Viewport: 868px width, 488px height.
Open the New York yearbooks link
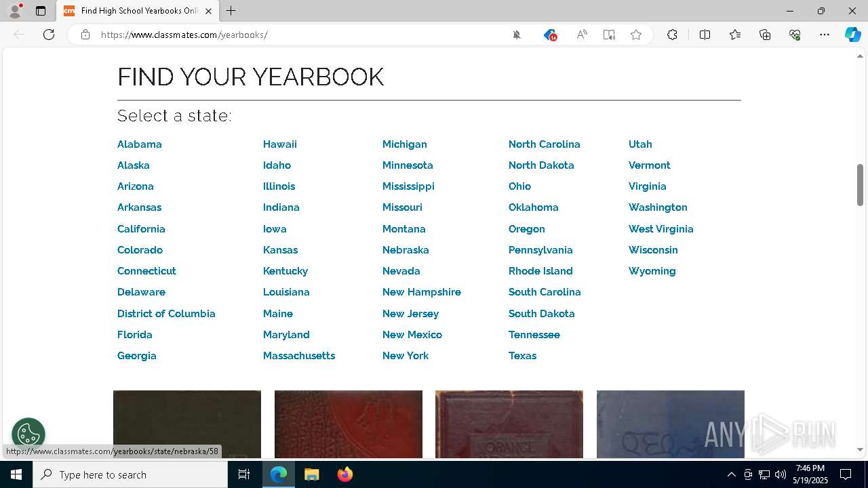click(406, 356)
